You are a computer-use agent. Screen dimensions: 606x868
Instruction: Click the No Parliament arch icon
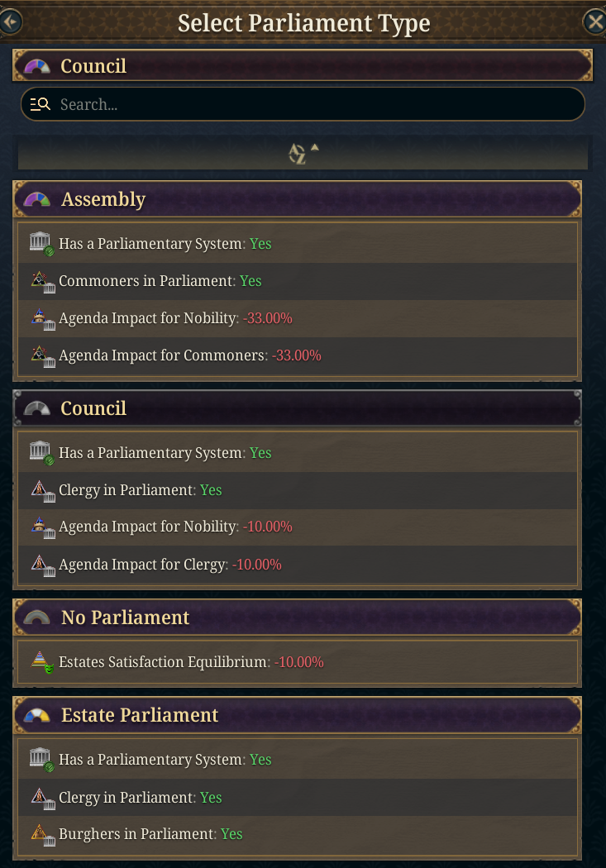point(37,618)
